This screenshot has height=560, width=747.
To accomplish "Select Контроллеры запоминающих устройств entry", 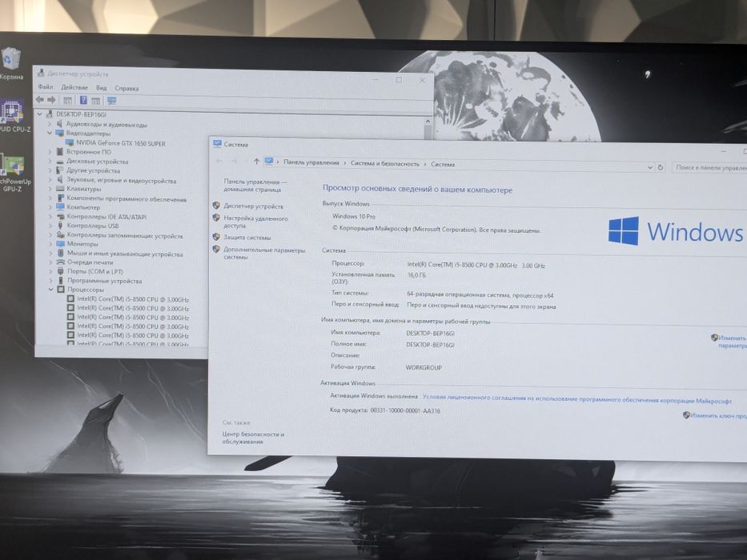I will click(x=125, y=236).
